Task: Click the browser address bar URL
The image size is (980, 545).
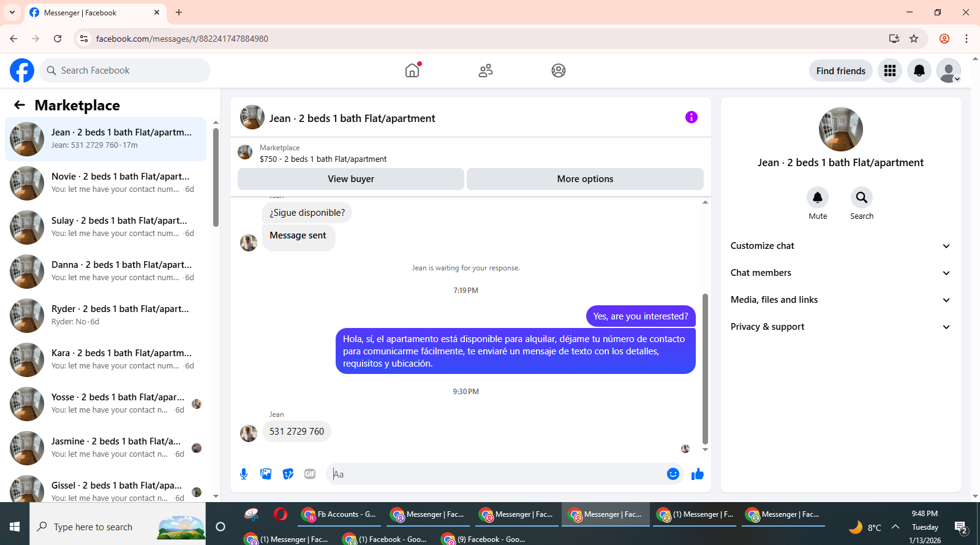Action: click(x=182, y=39)
